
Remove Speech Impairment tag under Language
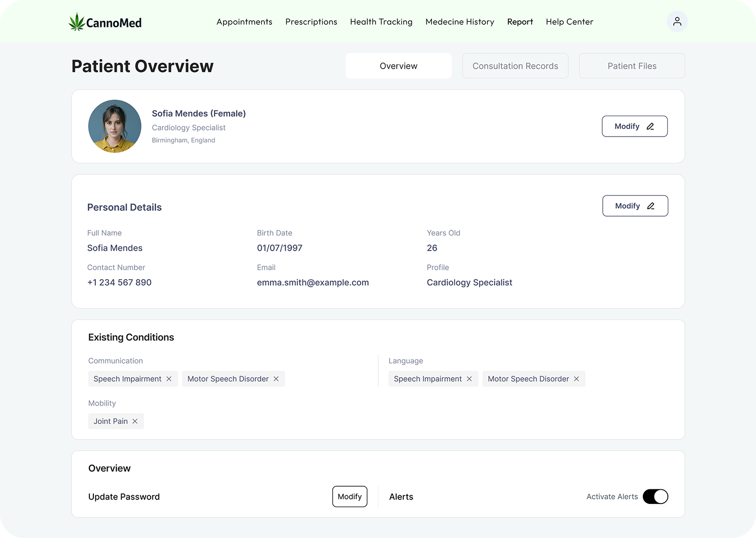pos(469,379)
